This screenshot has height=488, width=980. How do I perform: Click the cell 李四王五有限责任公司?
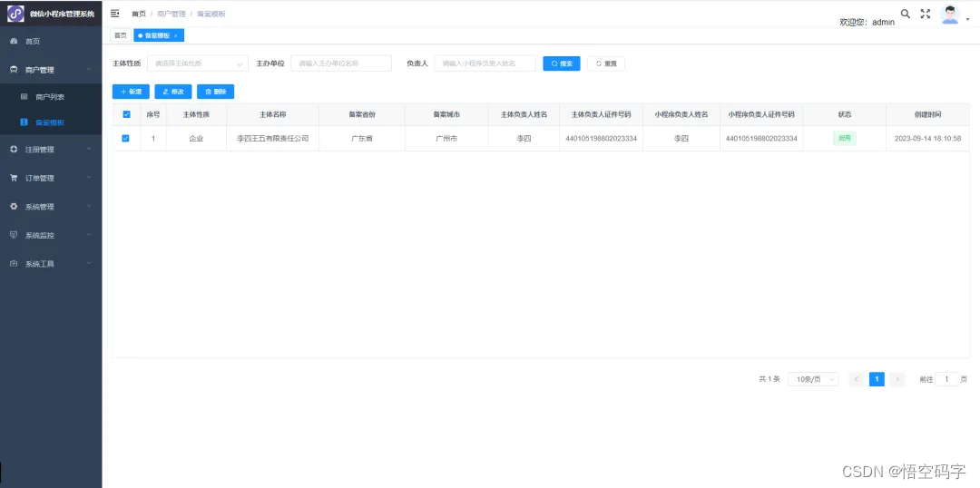click(x=272, y=139)
